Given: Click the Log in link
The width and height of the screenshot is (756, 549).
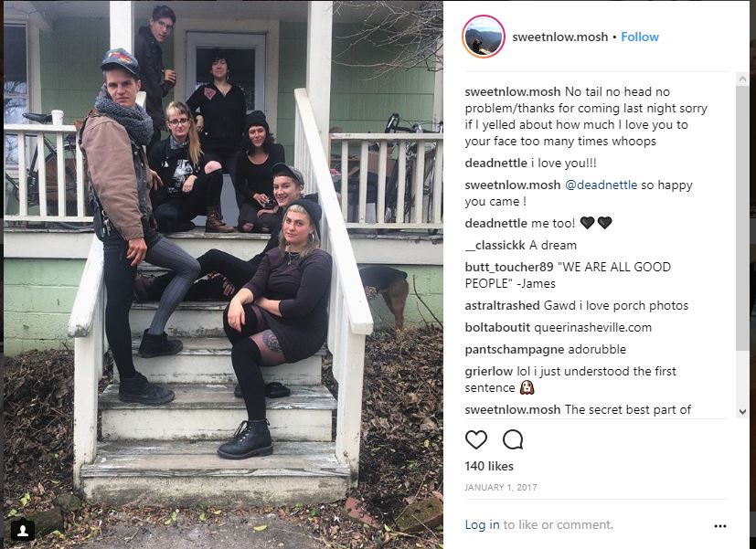Looking at the screenshot, I should [482, 525].
